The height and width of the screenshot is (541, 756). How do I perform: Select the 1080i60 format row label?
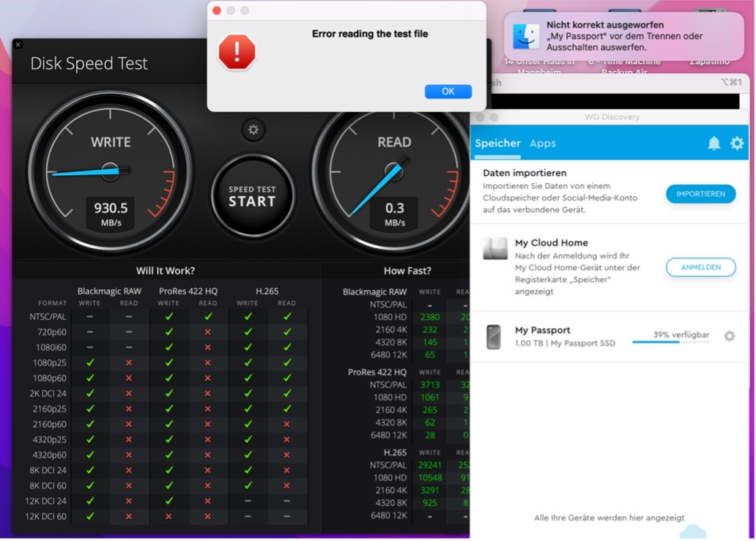coord(51,347)
